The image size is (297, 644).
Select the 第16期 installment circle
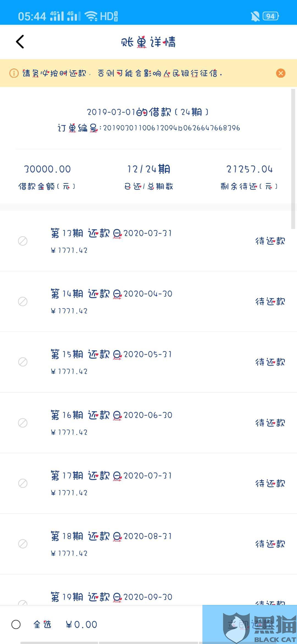tap(23, 423)
